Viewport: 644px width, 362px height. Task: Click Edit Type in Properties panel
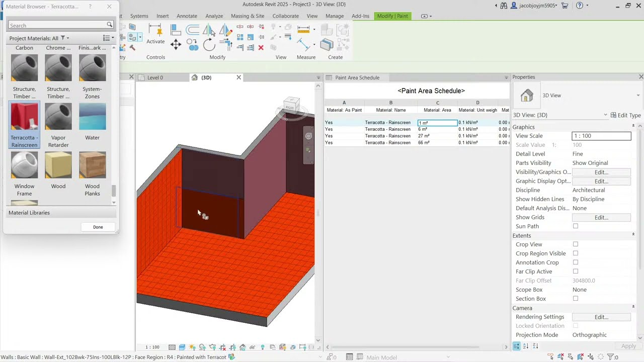(x=626, y=115)
